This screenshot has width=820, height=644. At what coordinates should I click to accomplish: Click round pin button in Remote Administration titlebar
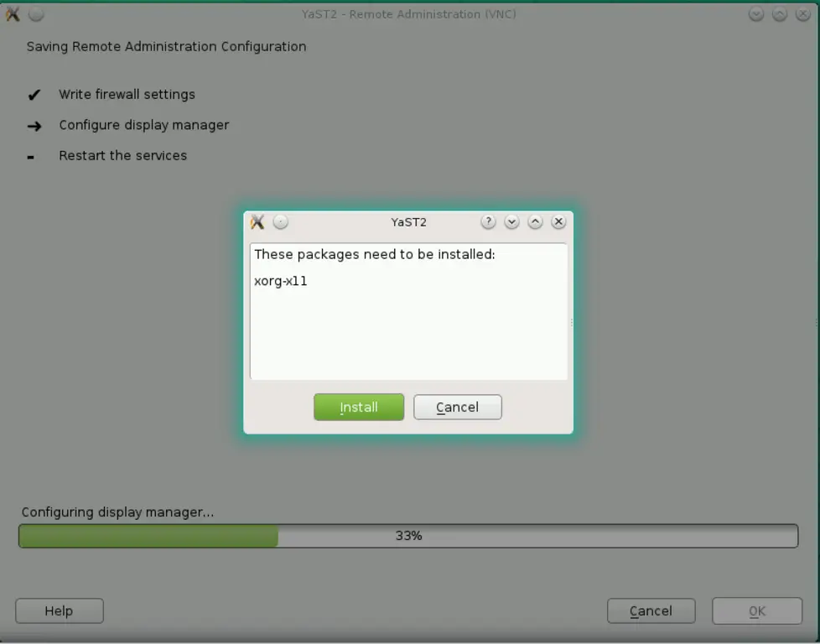36,14
